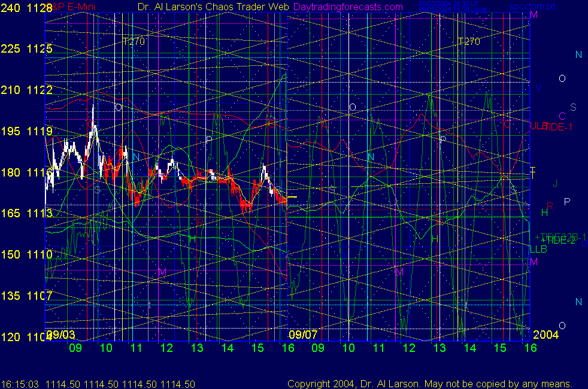
Task: Click hour 13 on the 09/07 time axis
Action: 440,348
